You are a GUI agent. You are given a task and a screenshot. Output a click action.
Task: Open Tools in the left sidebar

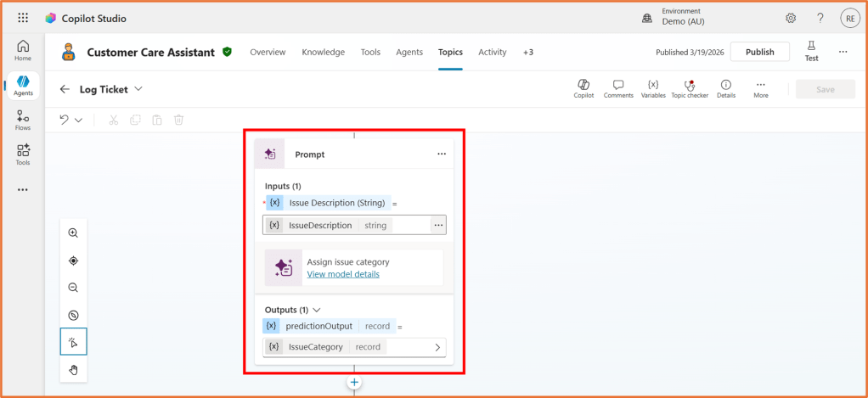tap(23, 154)
